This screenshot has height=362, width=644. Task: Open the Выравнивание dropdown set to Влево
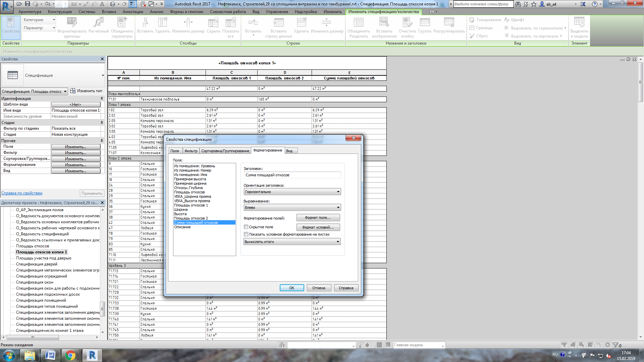[x=292, y=207]
